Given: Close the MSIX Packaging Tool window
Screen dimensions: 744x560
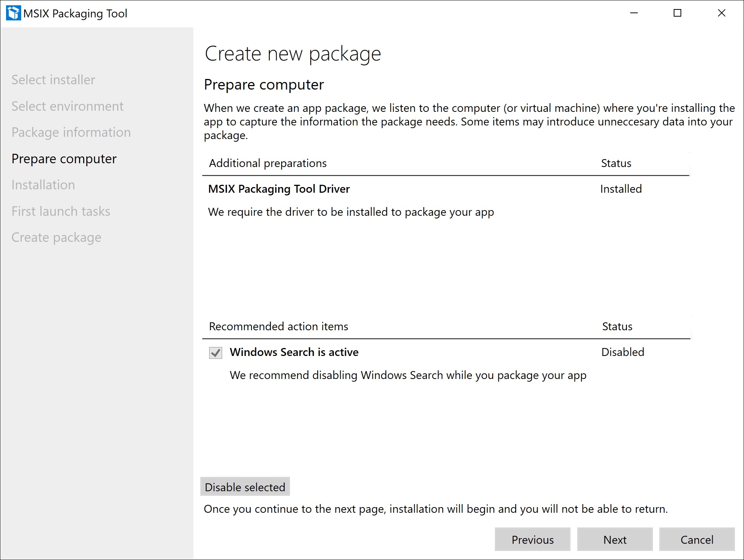Looking at the screenshot, I should tap(721, 13).
